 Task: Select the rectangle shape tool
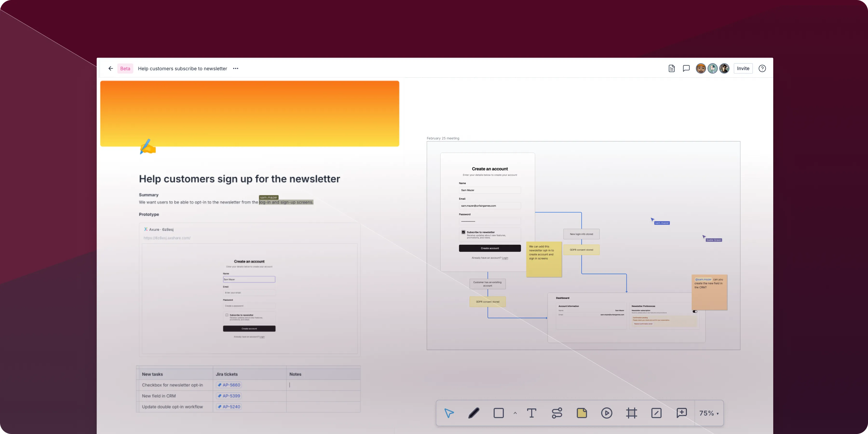[x=498, y=413]
